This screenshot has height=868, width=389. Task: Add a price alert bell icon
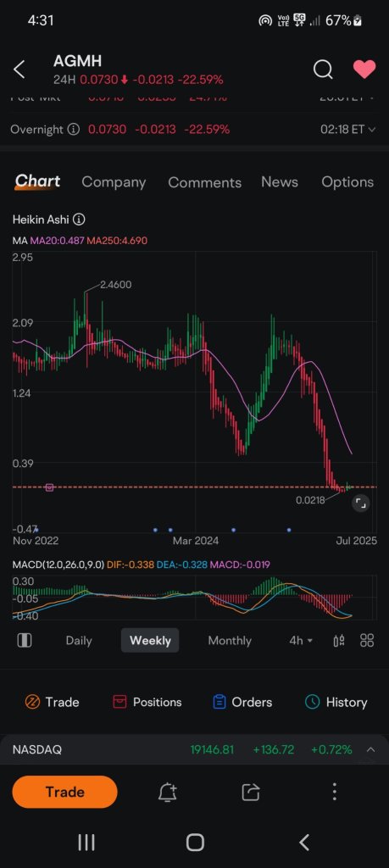[x=167, y=793]
